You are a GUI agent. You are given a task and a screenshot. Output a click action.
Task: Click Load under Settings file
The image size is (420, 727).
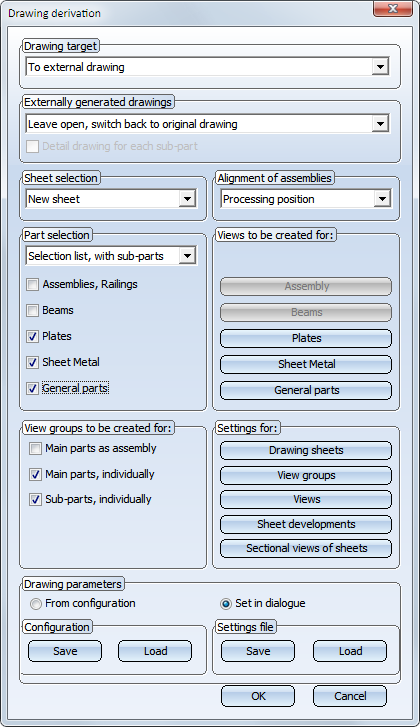click(350, 651)
